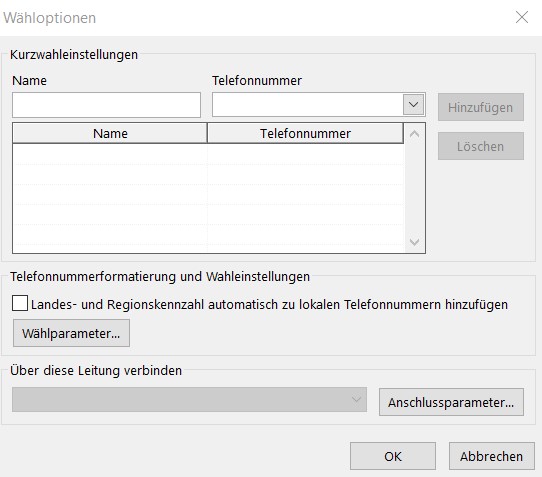Click the chevron on the Leitung combo box

pyautogui.click(x=356, y=400)
